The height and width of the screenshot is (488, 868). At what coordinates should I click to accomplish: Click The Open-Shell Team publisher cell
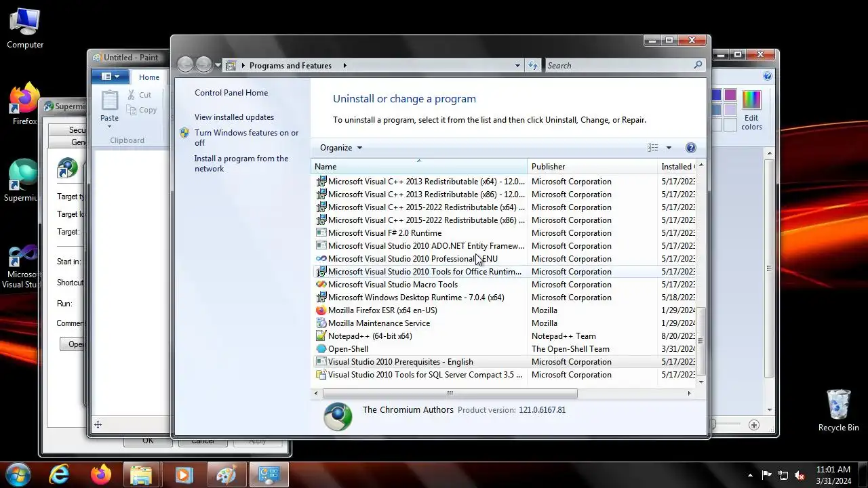click(x=570, y=349)
